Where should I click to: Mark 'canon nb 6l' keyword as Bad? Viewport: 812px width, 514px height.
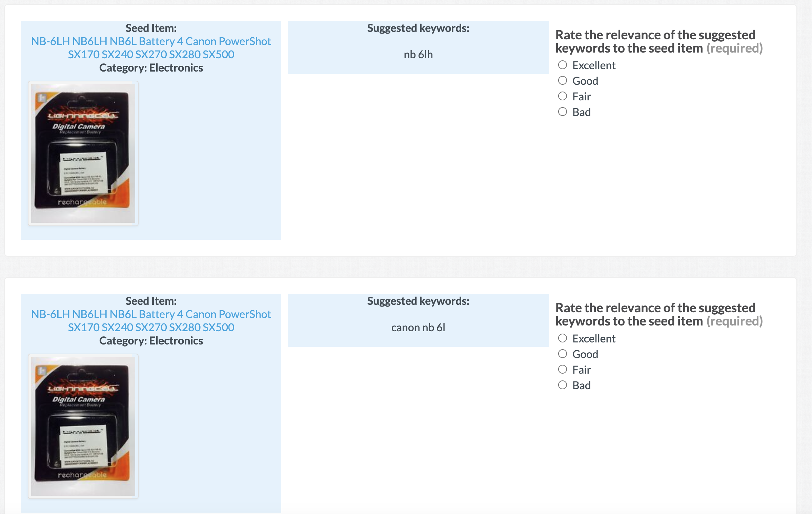tap(563, 385)
